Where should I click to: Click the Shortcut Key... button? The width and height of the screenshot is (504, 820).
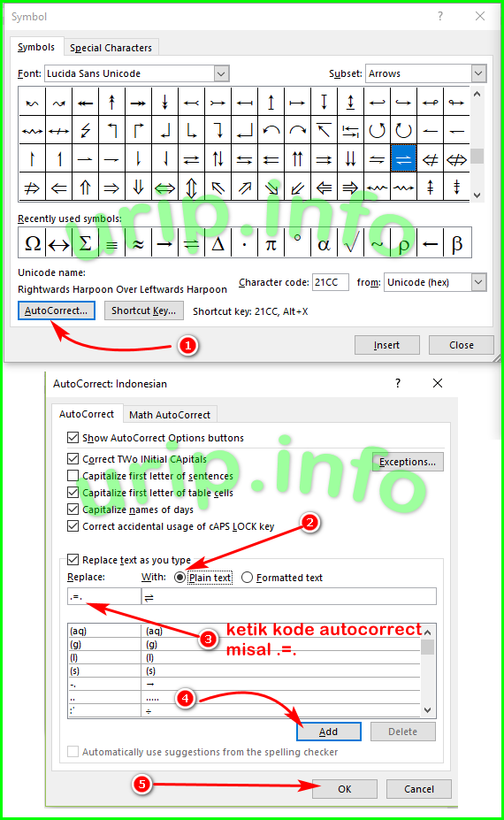click(x=144, y=310)
